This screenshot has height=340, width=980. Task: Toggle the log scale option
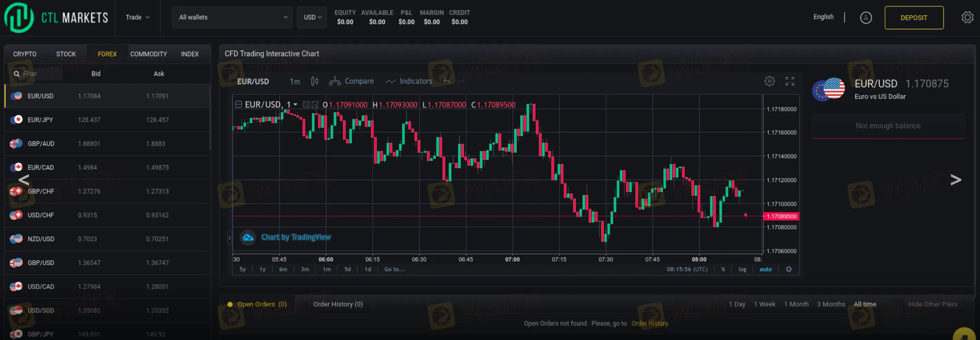pos(742,269)
